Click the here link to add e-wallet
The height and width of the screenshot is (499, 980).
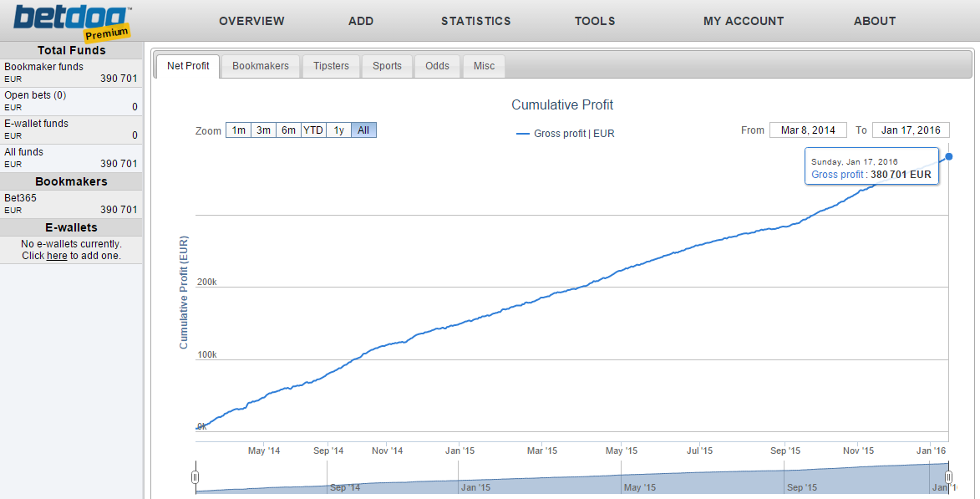(57, 256)
